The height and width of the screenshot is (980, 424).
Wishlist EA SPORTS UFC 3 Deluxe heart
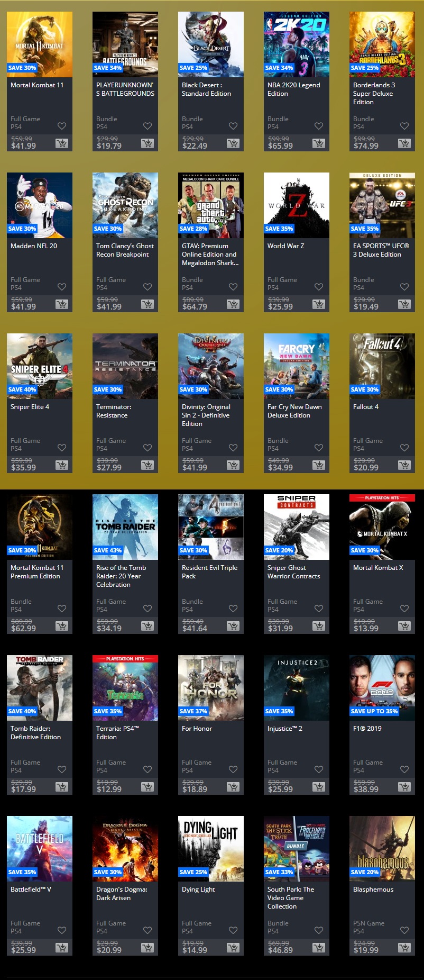[404, 287]
